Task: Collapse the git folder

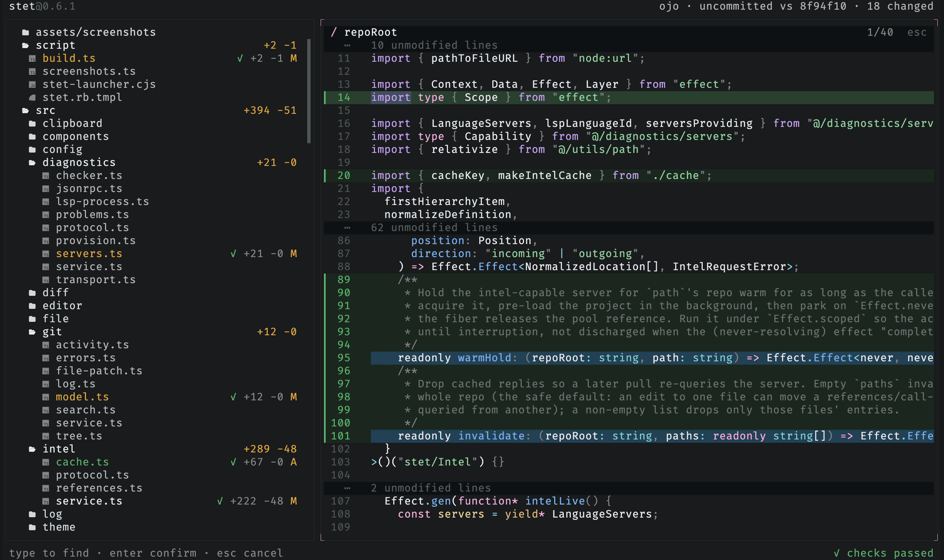Action: tap(32, 332)
